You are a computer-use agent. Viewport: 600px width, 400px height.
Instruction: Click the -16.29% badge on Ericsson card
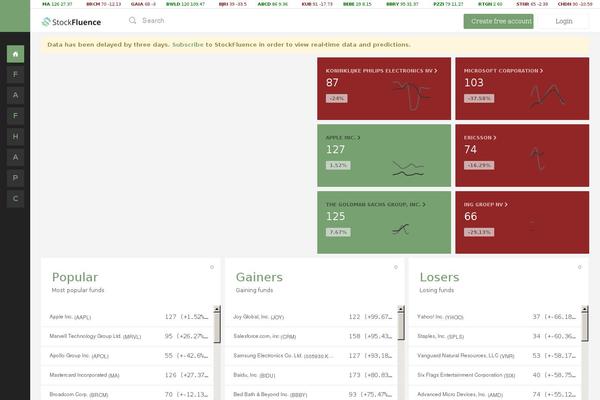coord(479,165)
